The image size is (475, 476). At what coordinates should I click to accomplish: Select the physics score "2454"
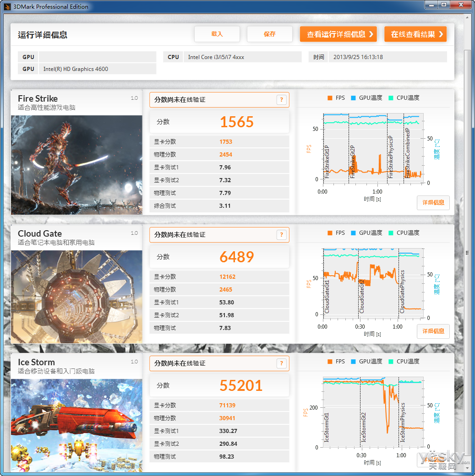pyautogui.click(x=226, y=155)
